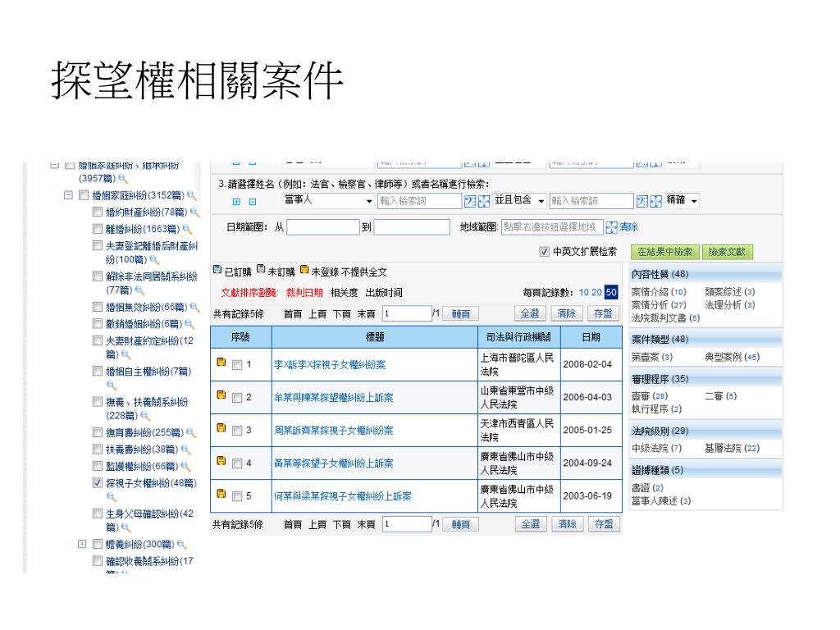This screenshot has width=840, height=630.
Task: Filter by 案情介紹 (10)
Action: (x=659, y=292)
